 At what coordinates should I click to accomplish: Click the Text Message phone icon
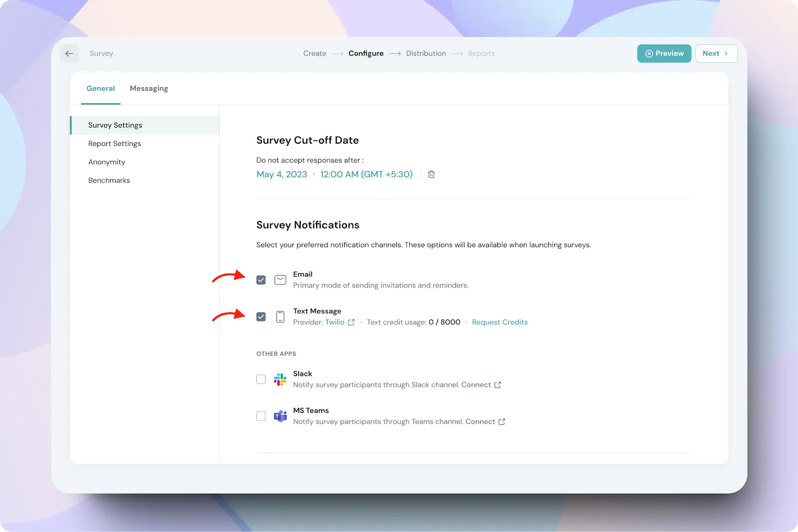click(x=280, y=317)
